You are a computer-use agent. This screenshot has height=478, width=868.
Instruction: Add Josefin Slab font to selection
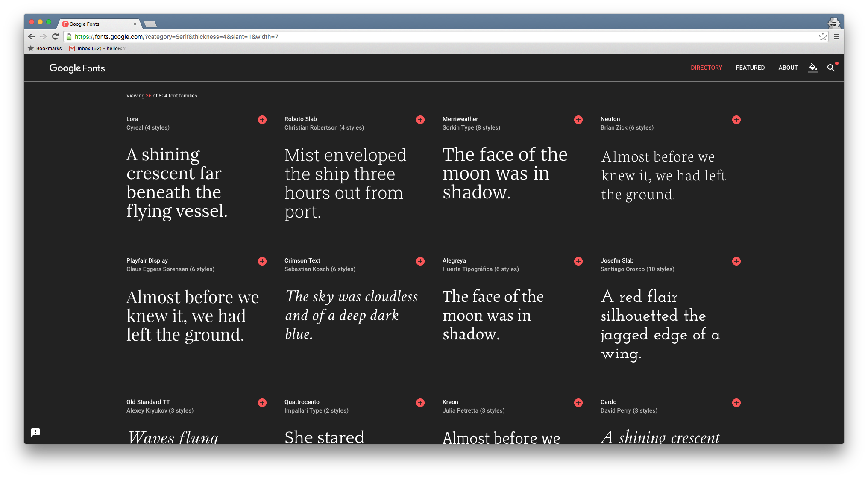pyautogui.click(x=736, y=261)
